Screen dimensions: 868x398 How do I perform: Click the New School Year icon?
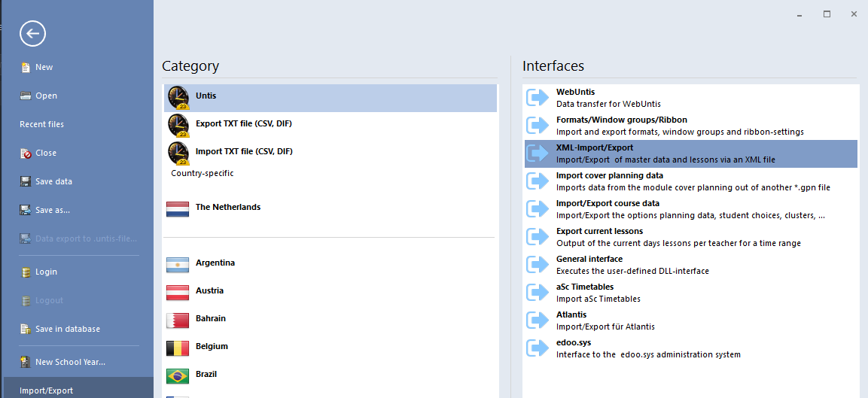26,362
